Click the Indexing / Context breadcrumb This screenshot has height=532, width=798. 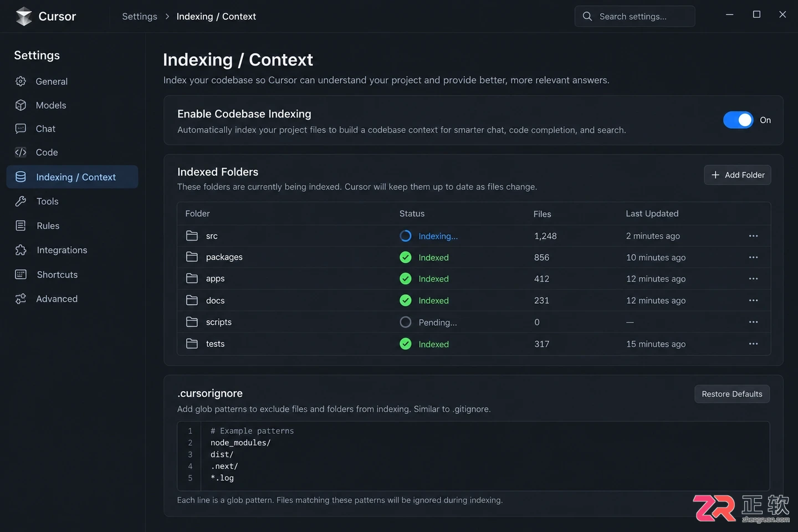click(216, 17)
